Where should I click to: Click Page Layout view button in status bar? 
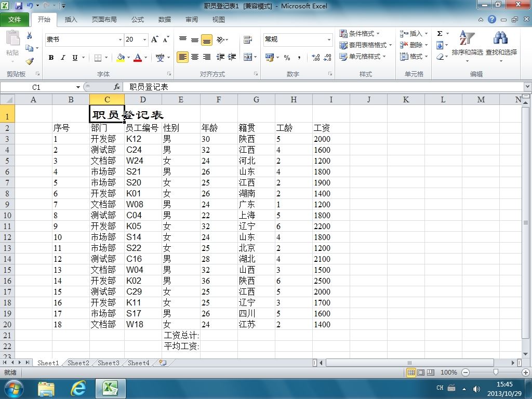point(421,373)
